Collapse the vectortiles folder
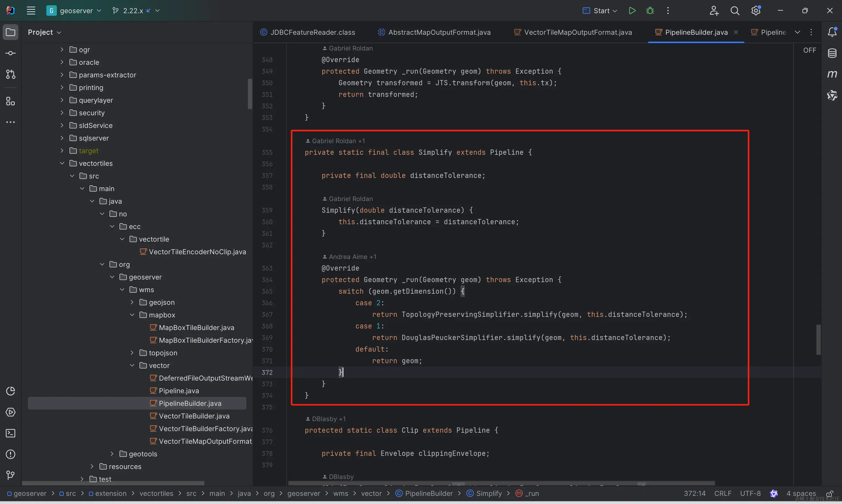Screen dimensions: 842x504 pos(62,163)
